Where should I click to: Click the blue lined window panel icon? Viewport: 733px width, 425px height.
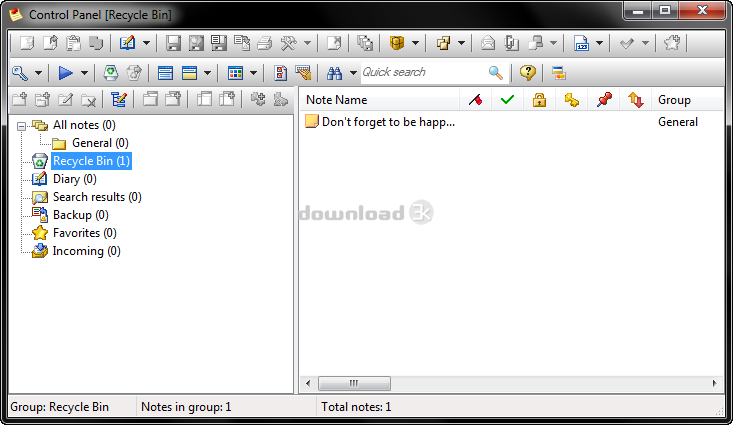(x=165, y=73)
